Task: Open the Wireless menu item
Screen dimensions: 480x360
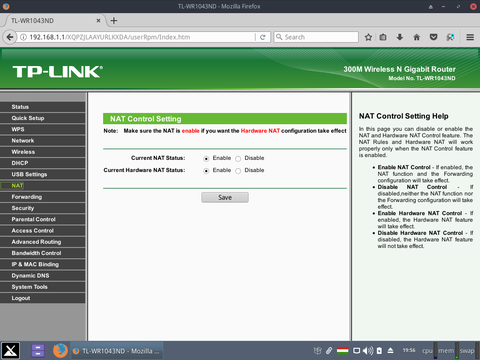Action: [43, 152]
